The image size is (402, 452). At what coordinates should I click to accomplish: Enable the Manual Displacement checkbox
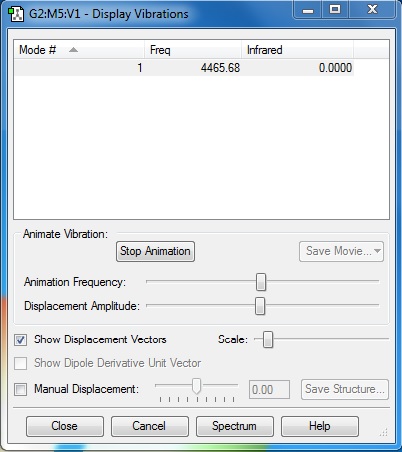pyautogui.click(x=21, y=389)
